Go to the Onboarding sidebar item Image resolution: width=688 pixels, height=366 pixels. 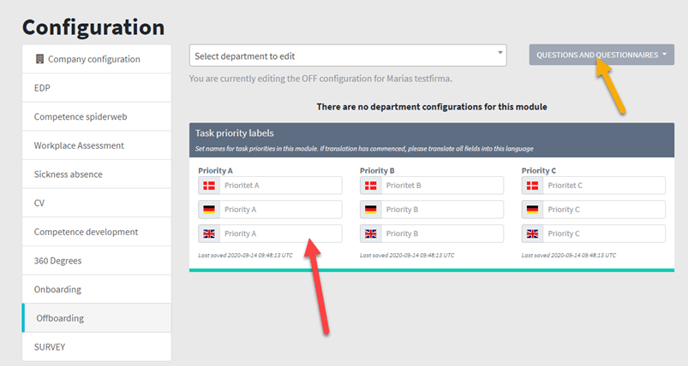pos(97,290)
